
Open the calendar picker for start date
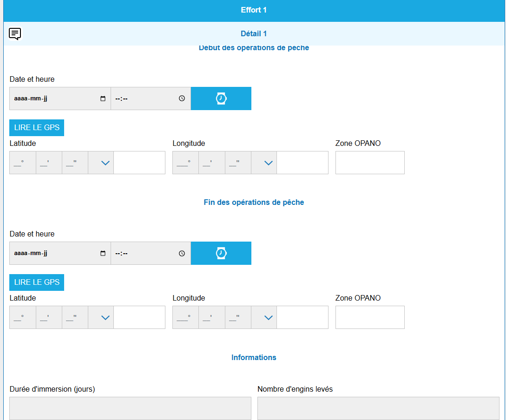click(103, 98)
